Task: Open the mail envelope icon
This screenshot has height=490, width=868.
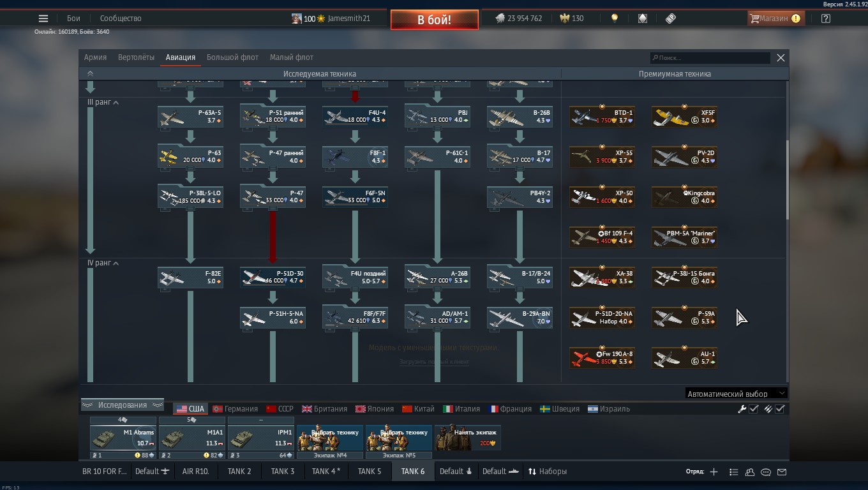Action: 782,472
